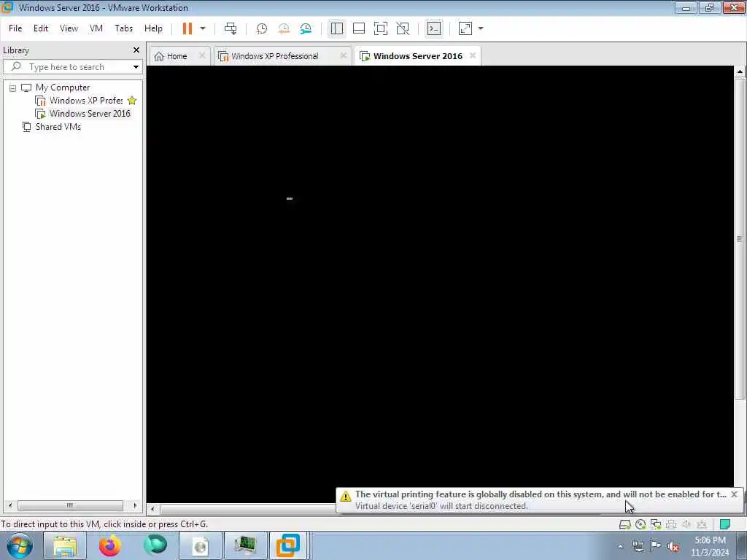Click the CD/DVD drive status icon

[x=640, y=525]
